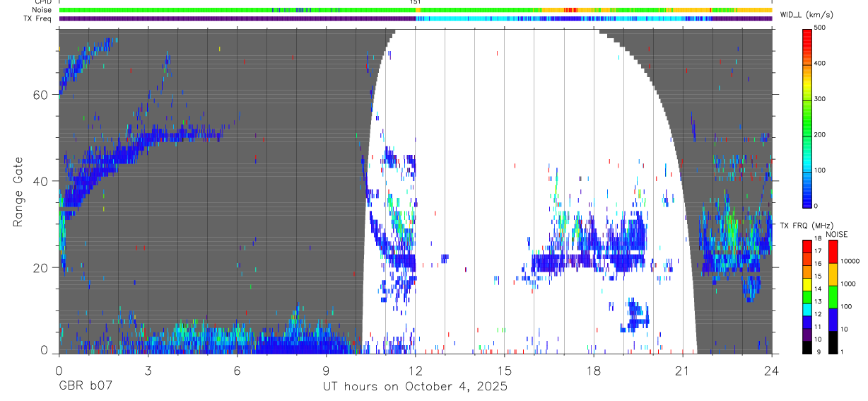Click the 'UT hours on October 4, 2025' axis title
The height and width of the screenshot is (401, 868).
coord(415,387)
